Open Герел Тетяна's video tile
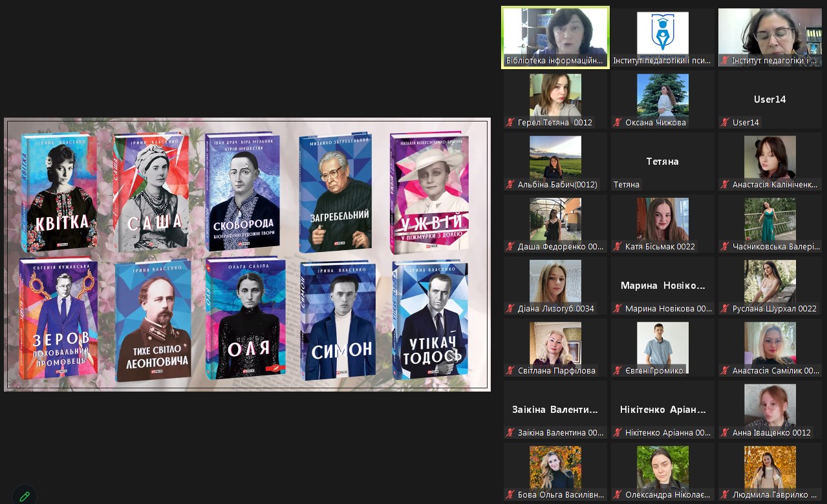Viewport: 827px width, 504px height. [x=555, y=100]
